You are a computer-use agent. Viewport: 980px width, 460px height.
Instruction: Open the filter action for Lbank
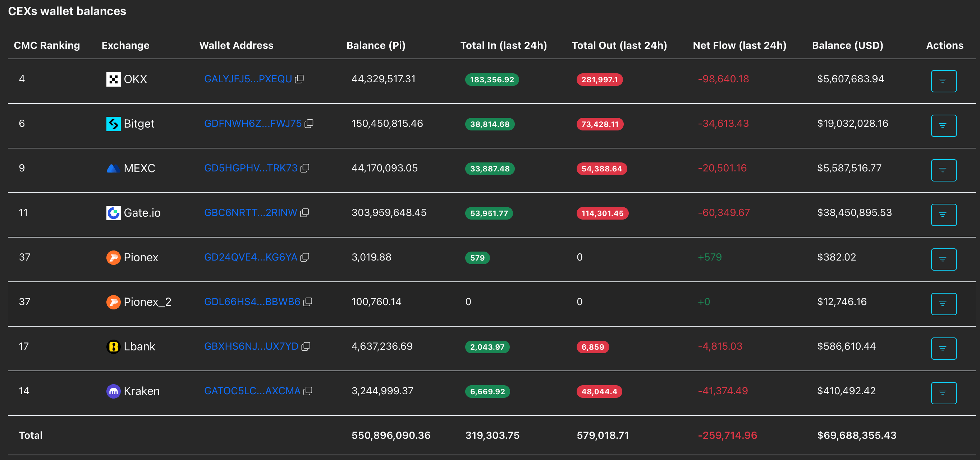coord(943,348)
